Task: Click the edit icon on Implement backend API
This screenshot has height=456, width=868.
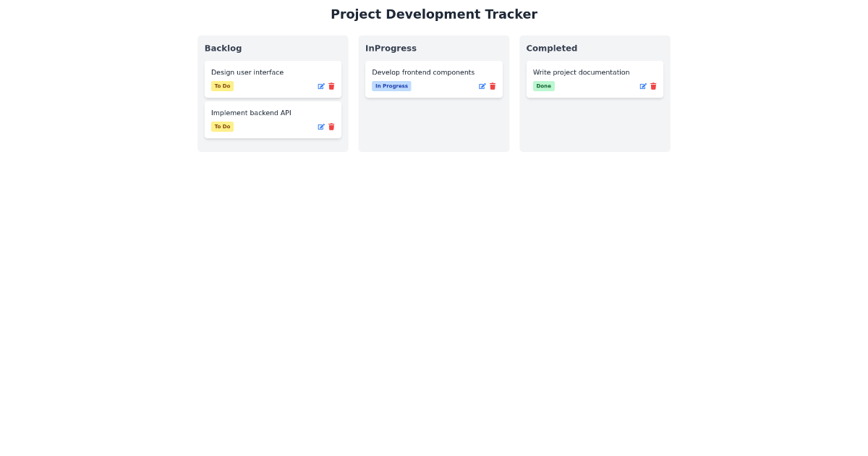Action: click(320, 127)
